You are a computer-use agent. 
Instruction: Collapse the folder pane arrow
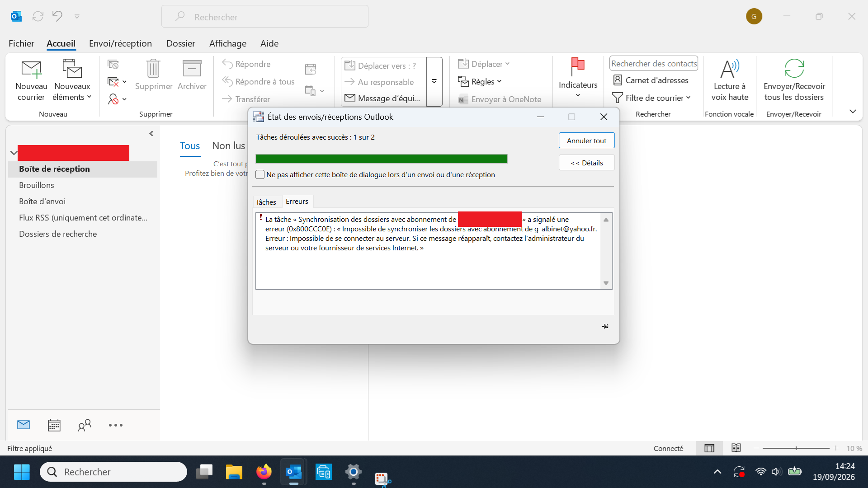(151, 134)
